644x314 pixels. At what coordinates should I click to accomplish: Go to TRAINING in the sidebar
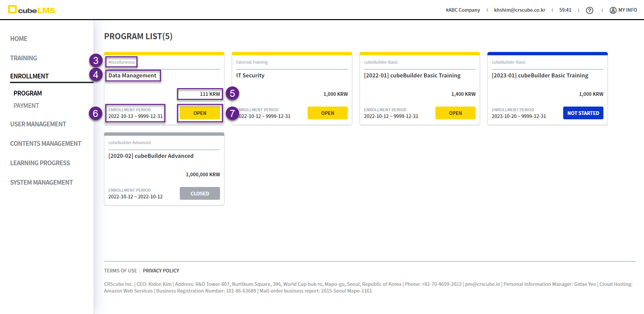click(23, 58)
